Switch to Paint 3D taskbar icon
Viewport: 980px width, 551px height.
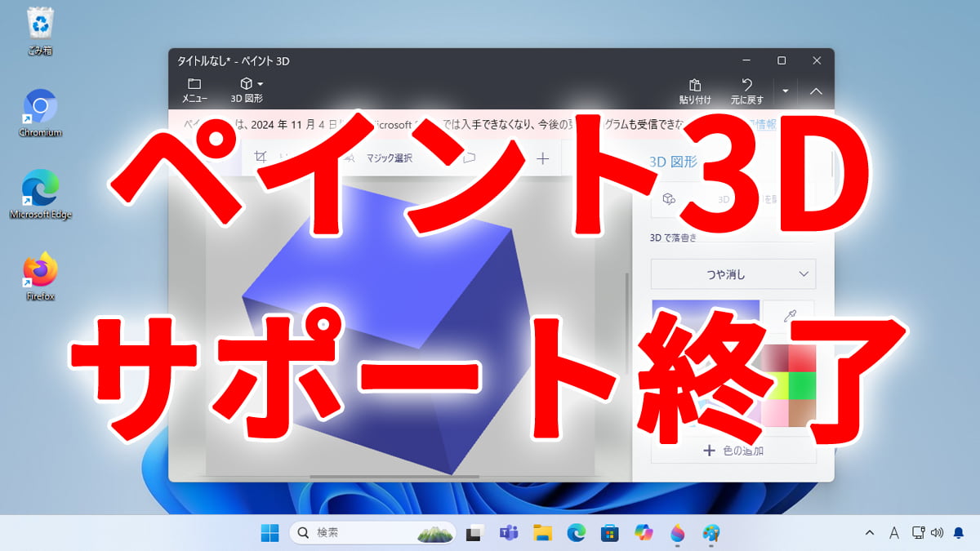[677, 533]
